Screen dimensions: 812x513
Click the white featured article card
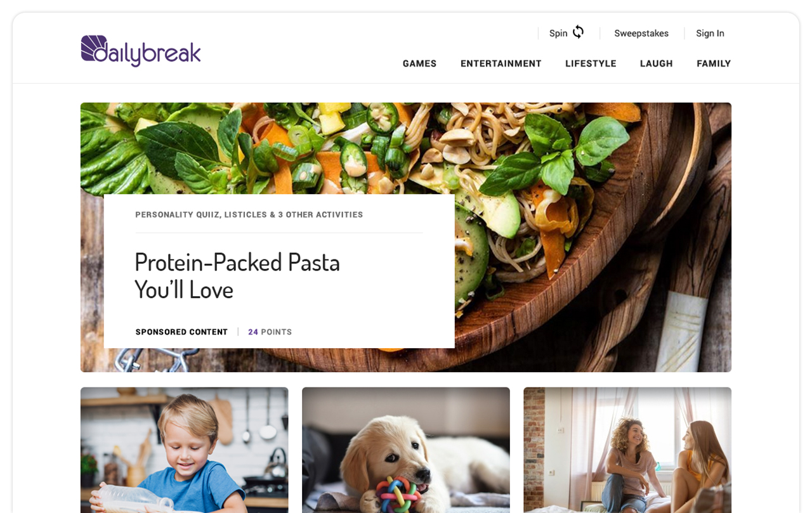279,271
